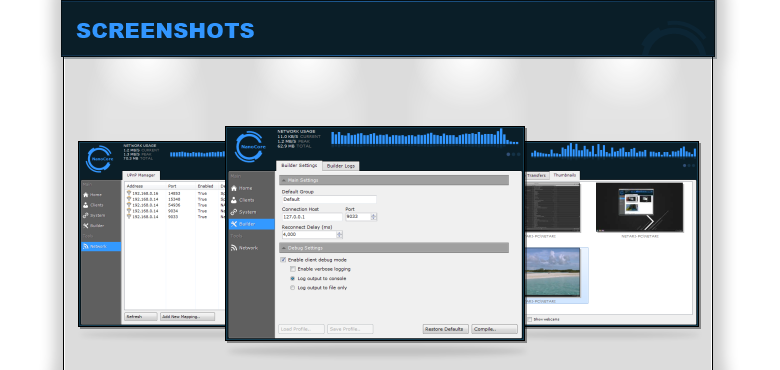Collapse the Main Settings section
The height and width of the screenshot is (370, 780).
point(394,180)
